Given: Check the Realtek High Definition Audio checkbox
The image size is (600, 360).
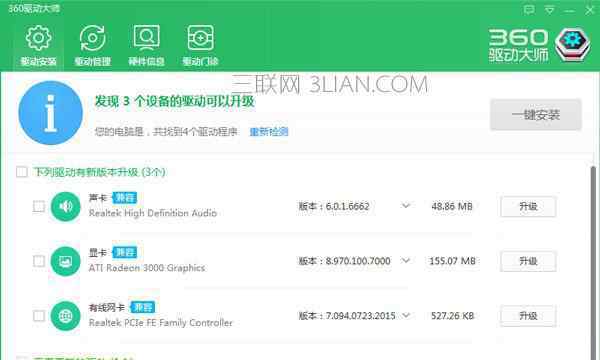Looking at the screenshot, I should (x=39, y=207).
